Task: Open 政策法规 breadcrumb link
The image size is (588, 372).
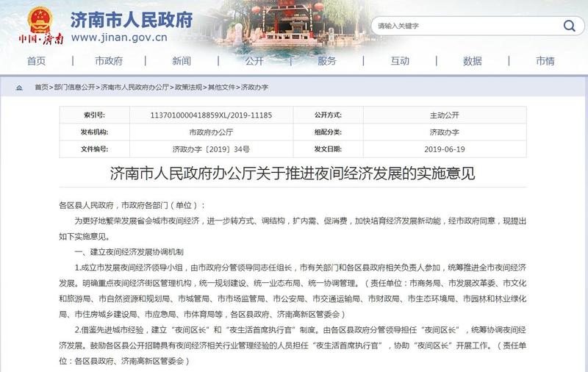Action: click(x=188, y=87)
